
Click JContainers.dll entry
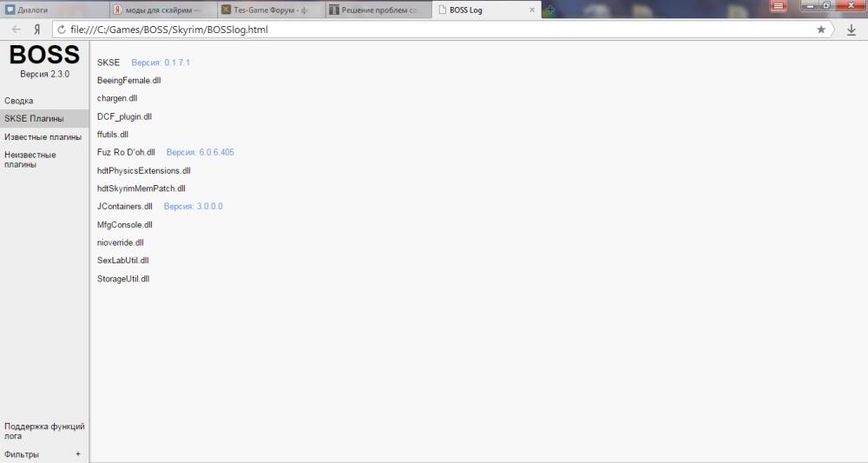[124, 206]
